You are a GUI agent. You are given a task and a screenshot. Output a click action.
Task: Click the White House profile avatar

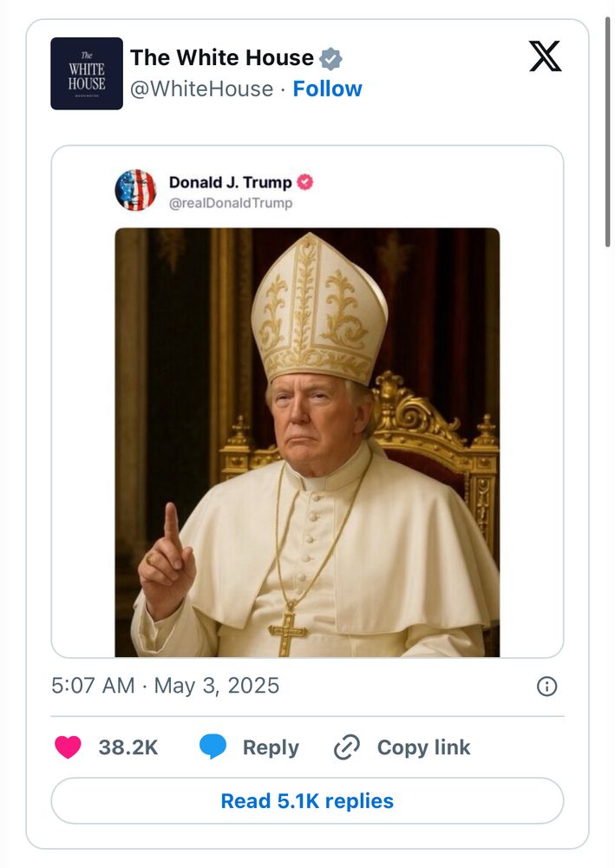coord(87,73)
